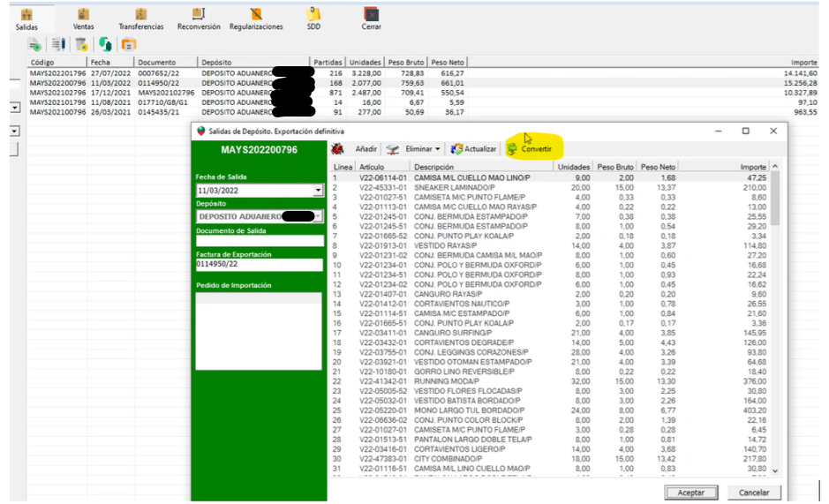Click the Aceptar button
This screenshot has width=829, height=504.
coord(690,492)
